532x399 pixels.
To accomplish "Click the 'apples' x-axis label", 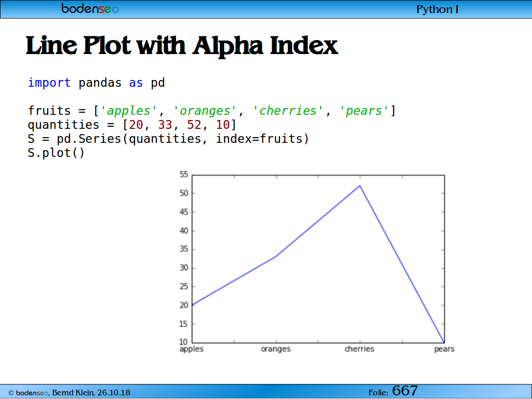I will coord(191,349).
